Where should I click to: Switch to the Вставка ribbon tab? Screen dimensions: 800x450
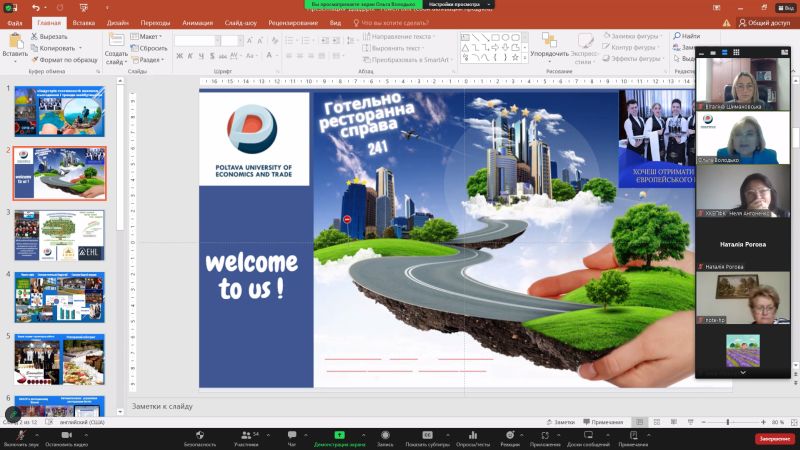84,22
